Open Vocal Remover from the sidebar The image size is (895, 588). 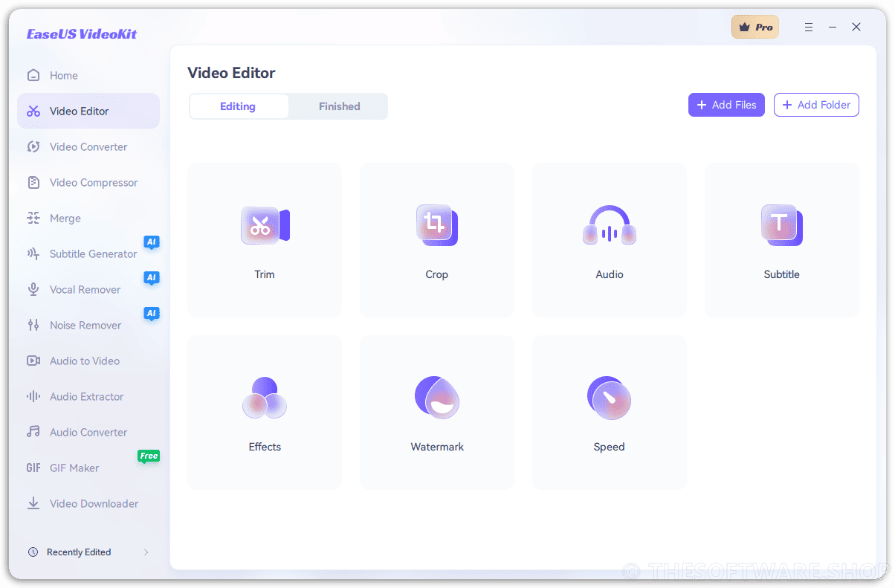click(x=88, y=289)
